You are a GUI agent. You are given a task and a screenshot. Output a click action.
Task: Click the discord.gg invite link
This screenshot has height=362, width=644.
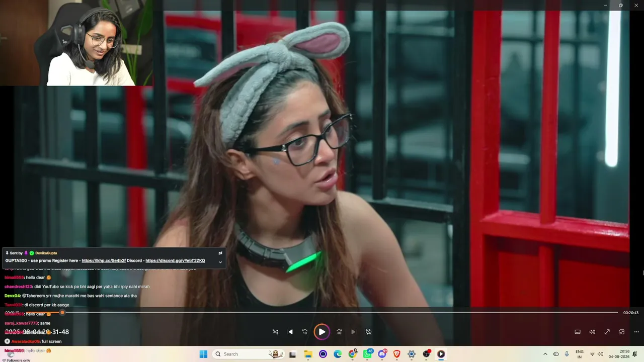tap(175, 261)
